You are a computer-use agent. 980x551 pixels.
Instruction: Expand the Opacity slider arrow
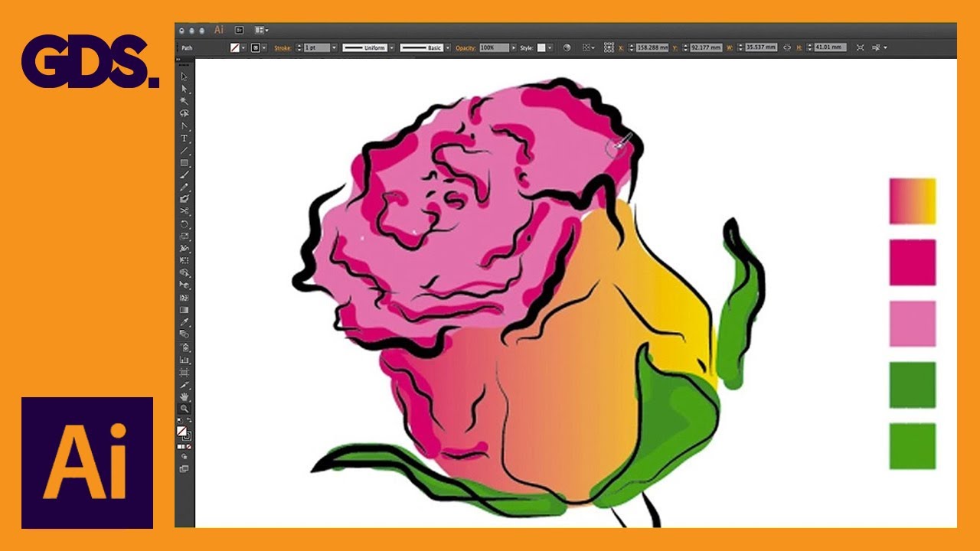click(513, 47)
